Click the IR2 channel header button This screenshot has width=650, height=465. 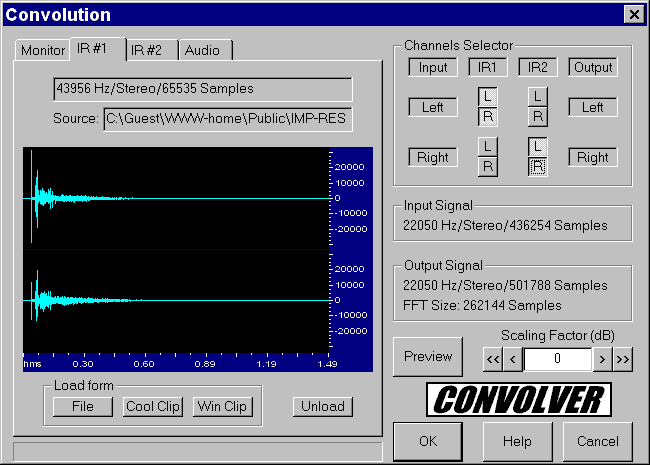538,67
